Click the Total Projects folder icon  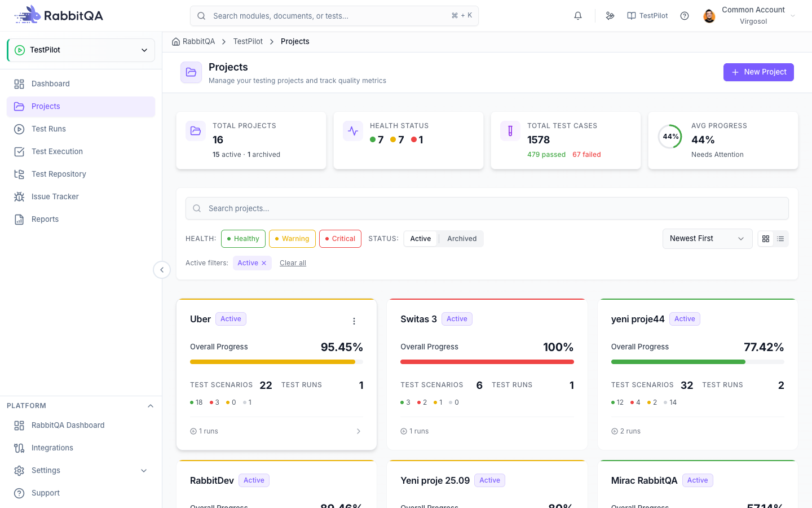tap(196, 131)
